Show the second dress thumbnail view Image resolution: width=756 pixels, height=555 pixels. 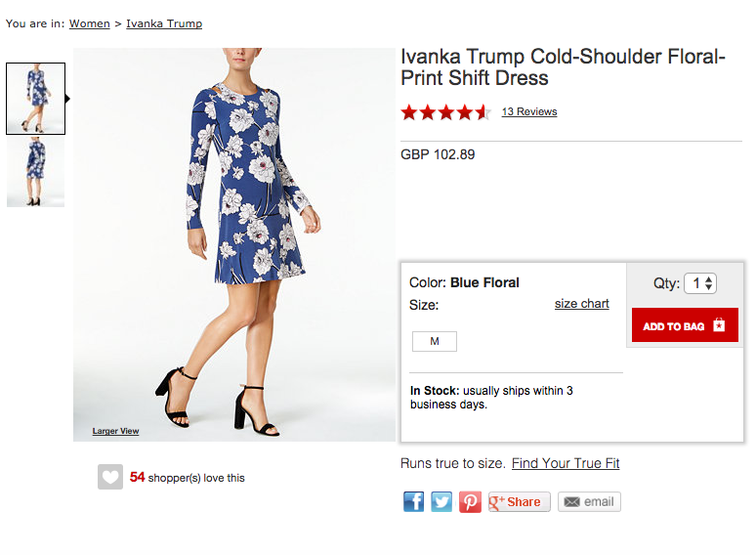click(x=36, y=172)
